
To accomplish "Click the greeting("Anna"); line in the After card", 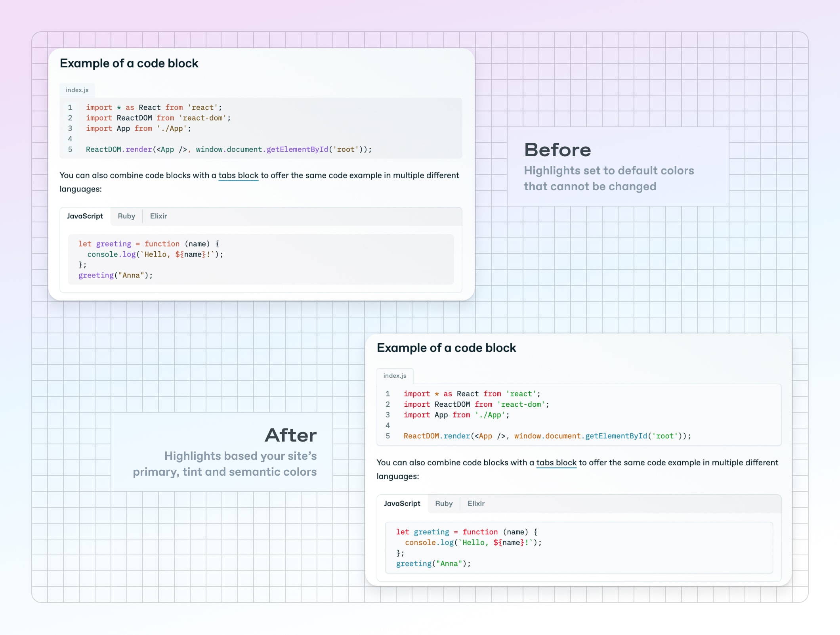I will (433, 564).
